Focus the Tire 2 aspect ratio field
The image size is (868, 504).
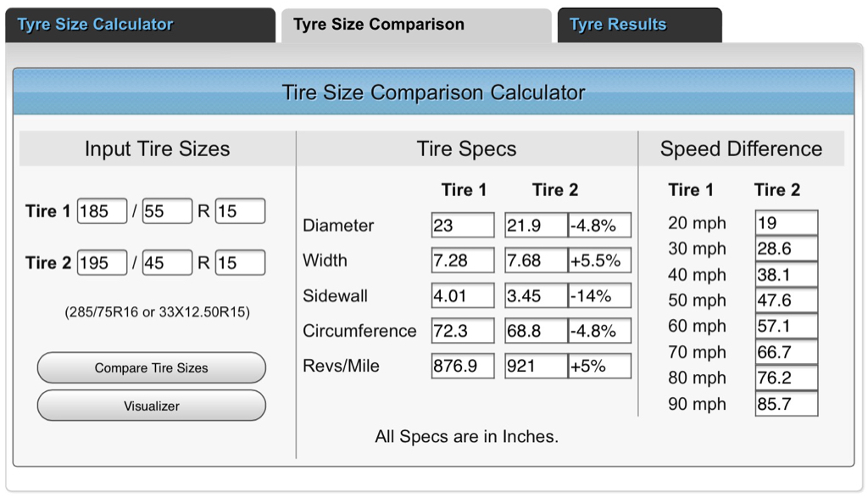click(x=167, y=263)
